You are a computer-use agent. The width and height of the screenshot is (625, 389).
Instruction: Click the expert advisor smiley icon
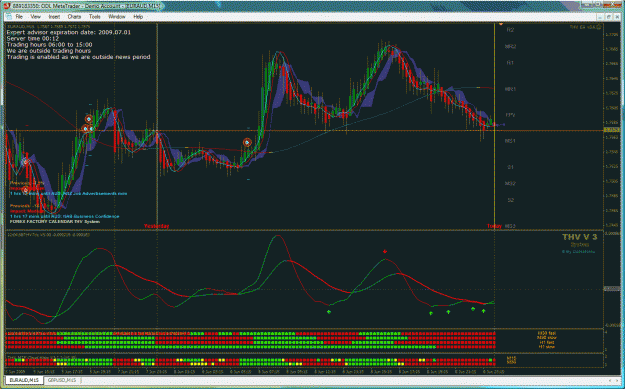coord(599,27)
